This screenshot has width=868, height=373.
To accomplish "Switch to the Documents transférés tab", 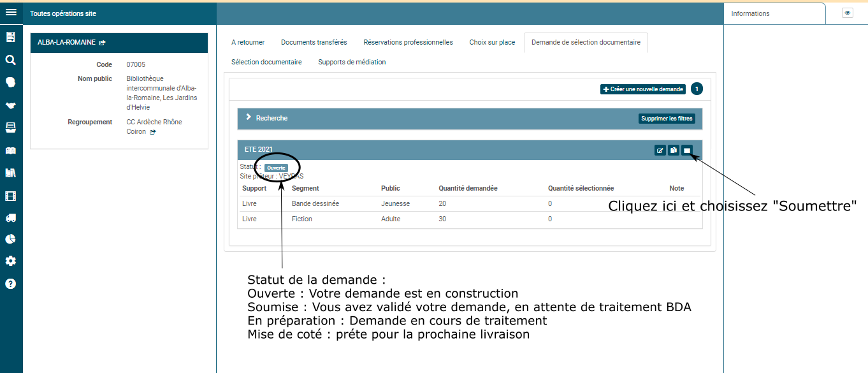I will click(x=314, y=42).
